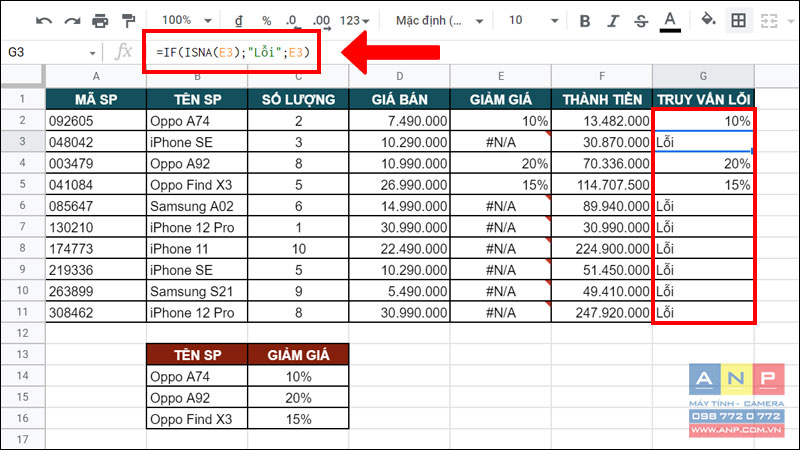Open the text color picker
Viewport: 800px width, 450px height.
pos(670,22)
